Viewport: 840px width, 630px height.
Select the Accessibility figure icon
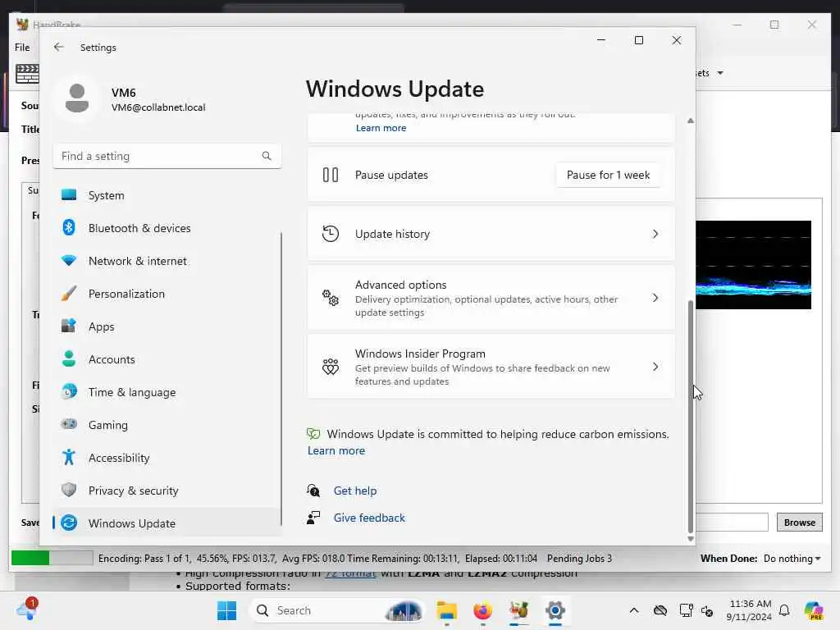point(69,458)
